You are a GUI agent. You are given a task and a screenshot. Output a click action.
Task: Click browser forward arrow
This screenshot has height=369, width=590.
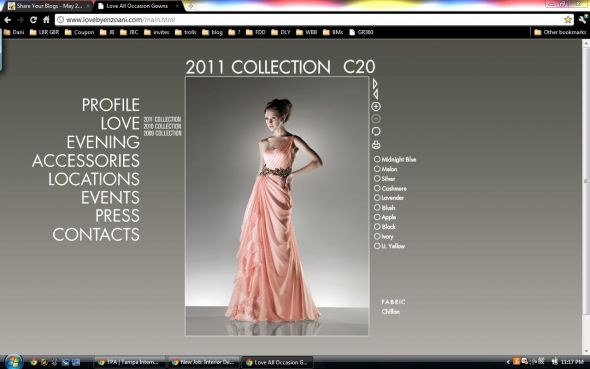(20, 20)
